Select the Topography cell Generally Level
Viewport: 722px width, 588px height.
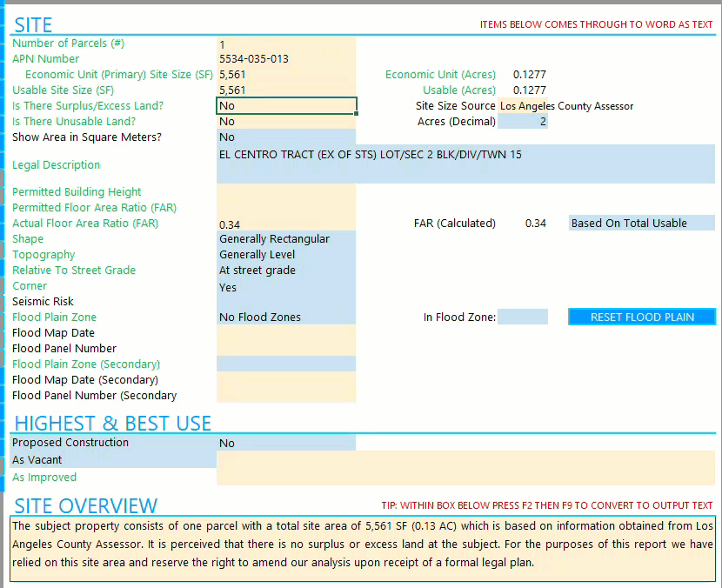click(286, 255)
